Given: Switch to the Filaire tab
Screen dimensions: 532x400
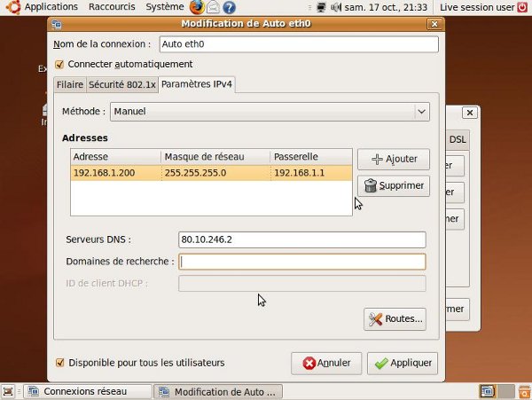Looking at the screenshot, I should (x=69, y=85).
